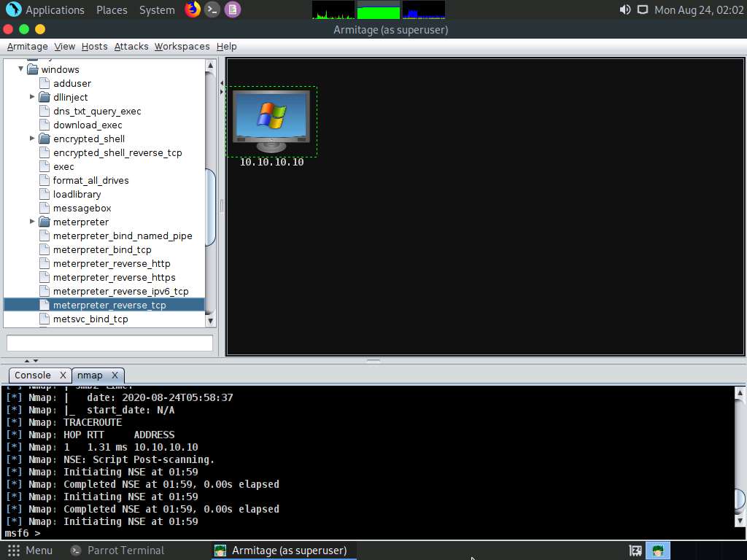The width and height of the screenshot is (747, 560).
Task: Click the encrypted_shell folder icon
Action: (44, 139)
